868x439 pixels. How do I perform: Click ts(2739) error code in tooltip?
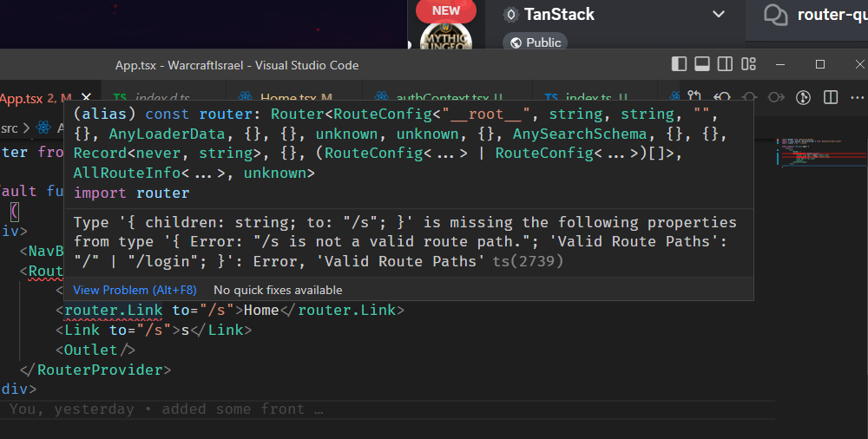[528, 261]
